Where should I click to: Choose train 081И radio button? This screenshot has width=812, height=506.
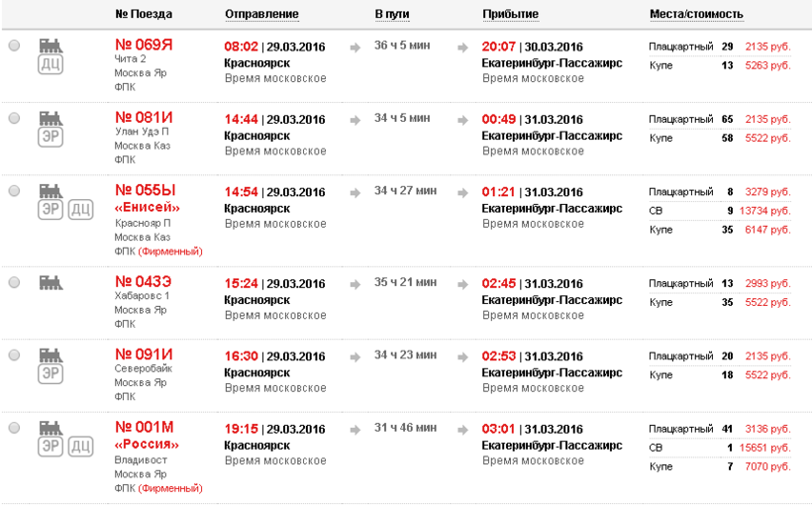[x=14, y=118]
